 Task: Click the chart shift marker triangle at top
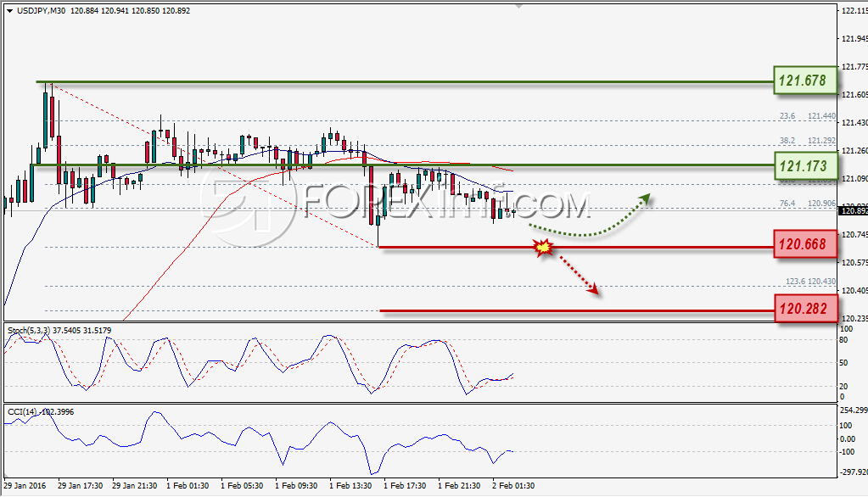pyautogui.click(x=518, y=6)
